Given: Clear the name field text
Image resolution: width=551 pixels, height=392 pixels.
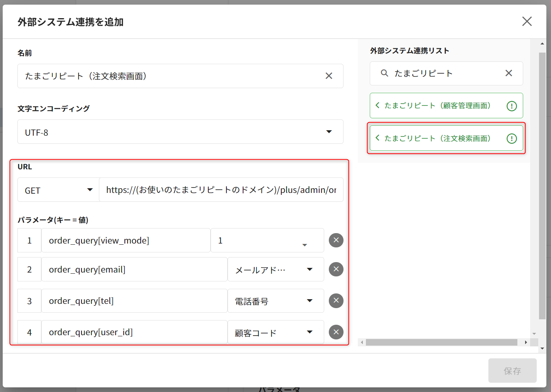Looking at the screenshot, I should pyautogui.click(x=328, y=76).
